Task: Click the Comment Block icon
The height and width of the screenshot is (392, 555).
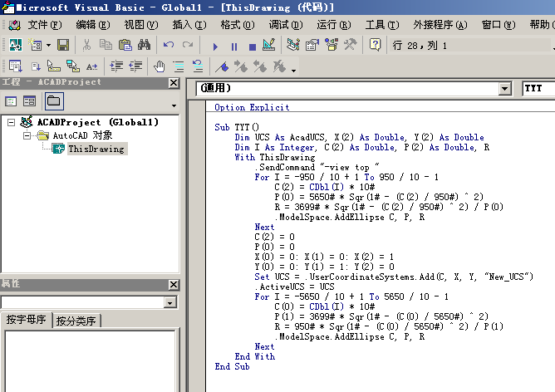Action: point(179,66)
